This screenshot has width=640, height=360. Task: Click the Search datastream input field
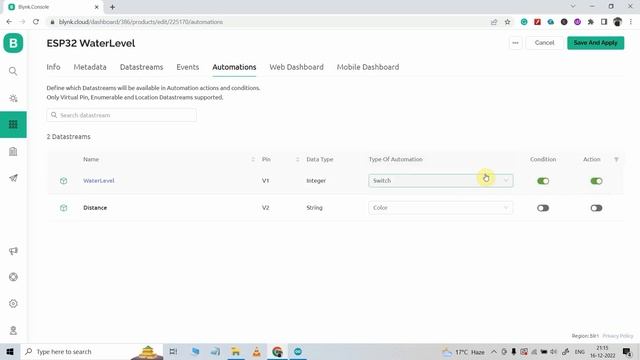click(x=121, y=115)
